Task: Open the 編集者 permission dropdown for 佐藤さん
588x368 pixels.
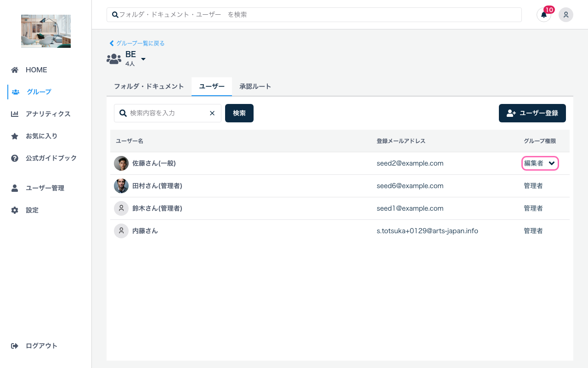Action: [540, 163]
